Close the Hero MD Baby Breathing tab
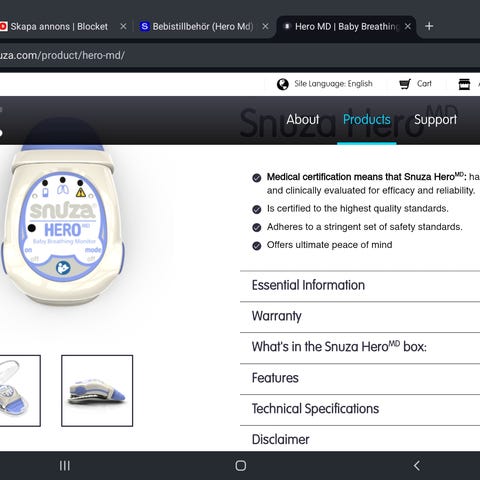 (407, 26)
